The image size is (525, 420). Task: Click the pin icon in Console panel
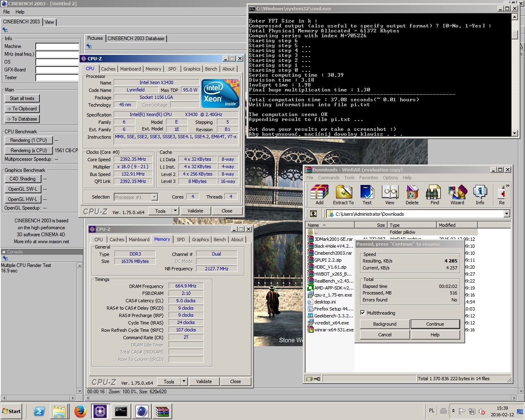pos(5,258)
